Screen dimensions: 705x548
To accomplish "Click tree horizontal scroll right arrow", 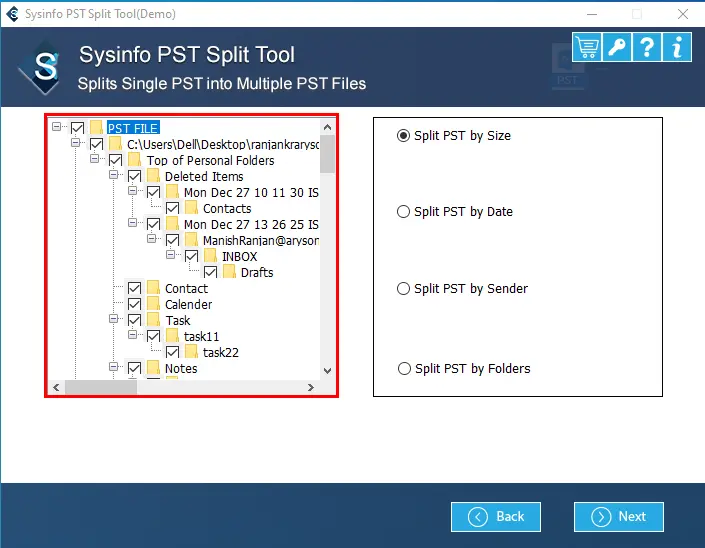I will coord(311,388).
